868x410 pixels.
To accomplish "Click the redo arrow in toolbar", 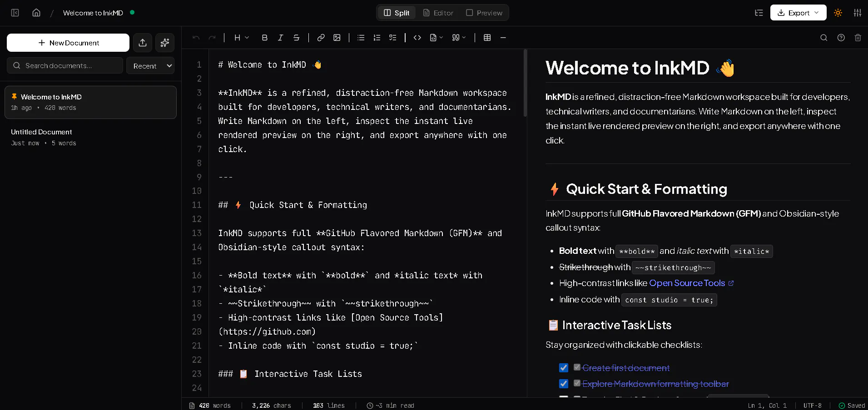I will (x=212, y=38).
